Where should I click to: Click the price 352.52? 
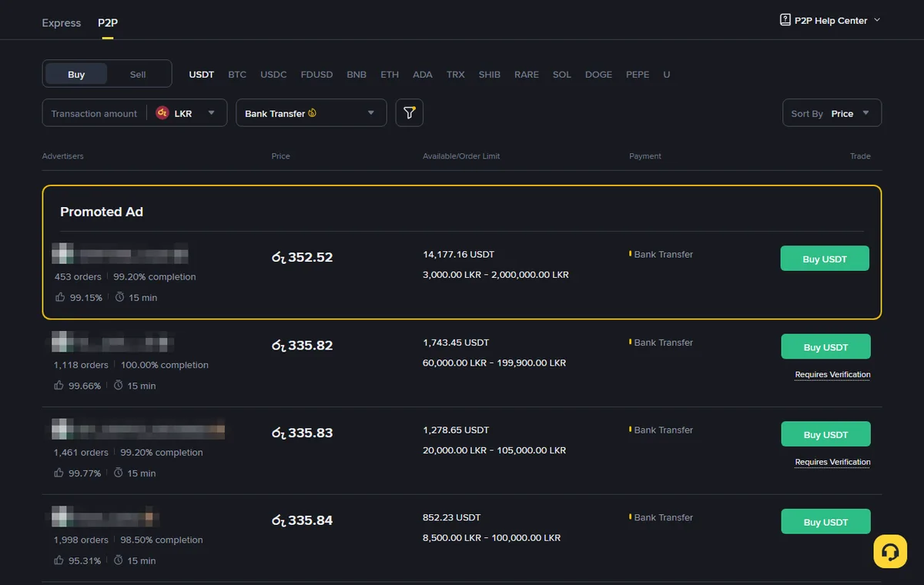point(302,257)
